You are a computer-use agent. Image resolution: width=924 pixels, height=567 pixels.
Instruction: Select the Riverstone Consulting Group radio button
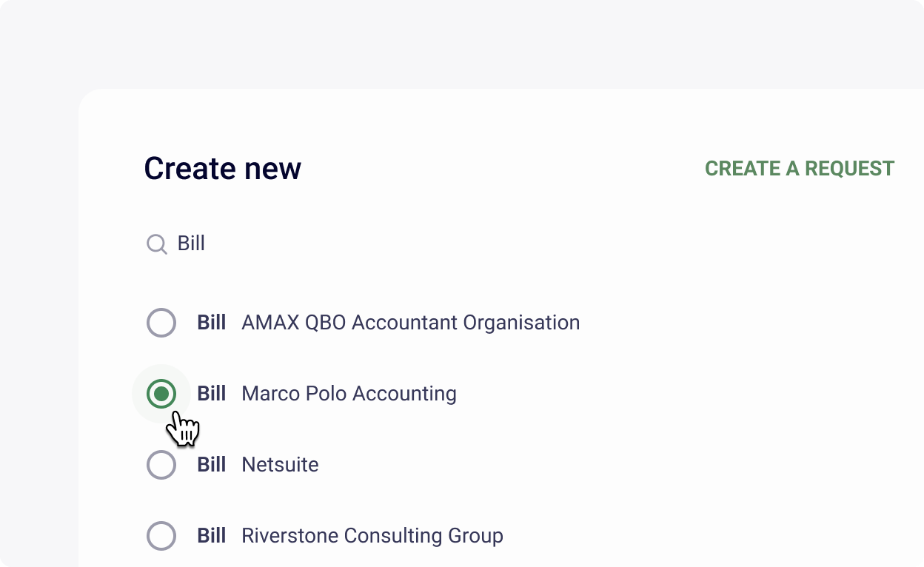(161, 536)
